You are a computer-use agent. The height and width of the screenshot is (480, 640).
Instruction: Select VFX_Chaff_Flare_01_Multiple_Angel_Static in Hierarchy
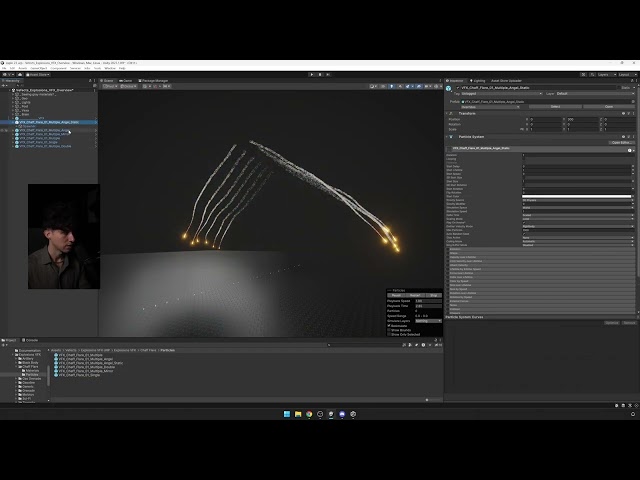coord(49,122)
